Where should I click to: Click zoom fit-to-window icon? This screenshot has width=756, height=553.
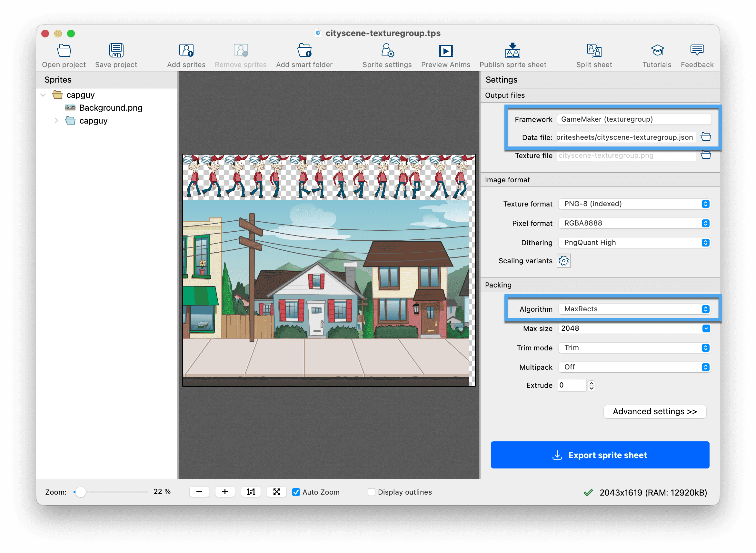[x=276, y=492]
